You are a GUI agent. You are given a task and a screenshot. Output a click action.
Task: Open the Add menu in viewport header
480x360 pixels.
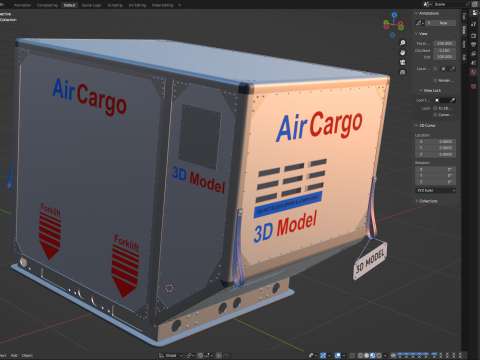[x=14, y=355]
